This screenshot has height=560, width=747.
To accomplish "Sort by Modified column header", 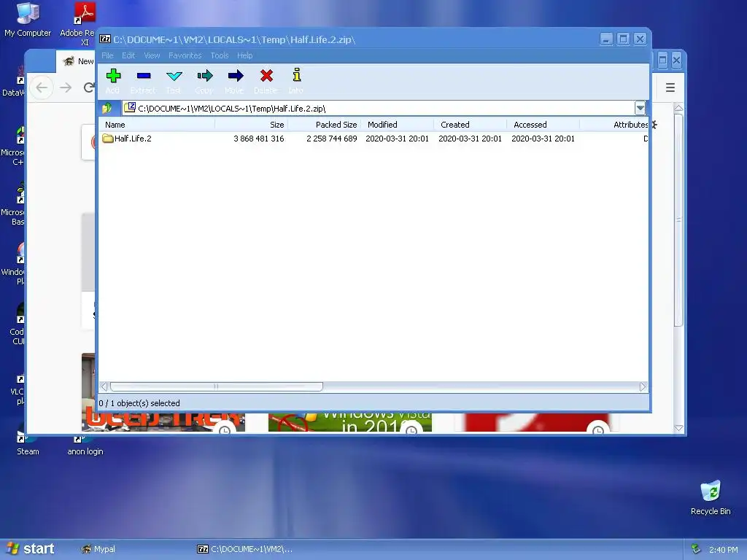I will (398, 125).
